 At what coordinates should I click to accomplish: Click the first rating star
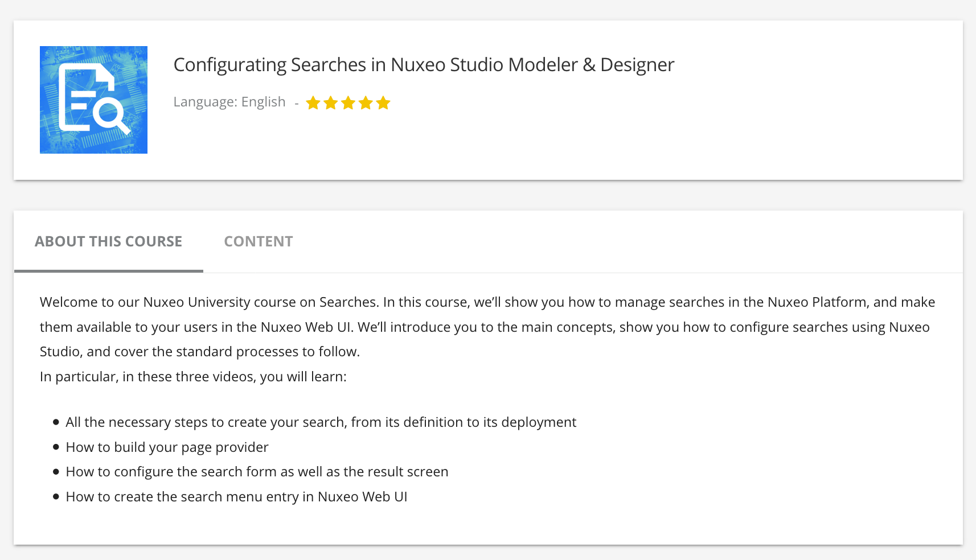click(x=313, y=103)
